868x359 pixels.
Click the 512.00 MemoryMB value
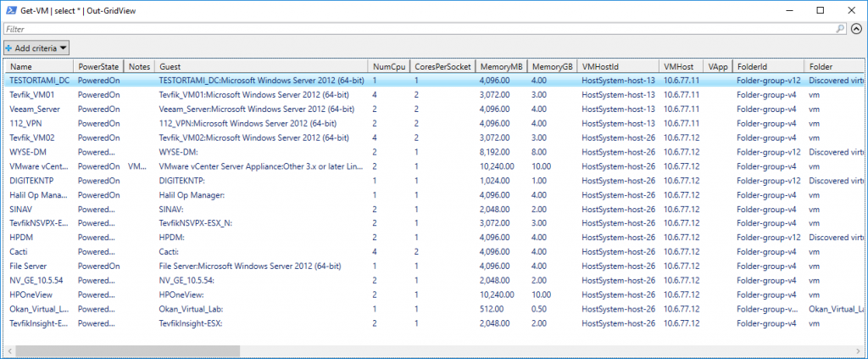pos(491,309)
